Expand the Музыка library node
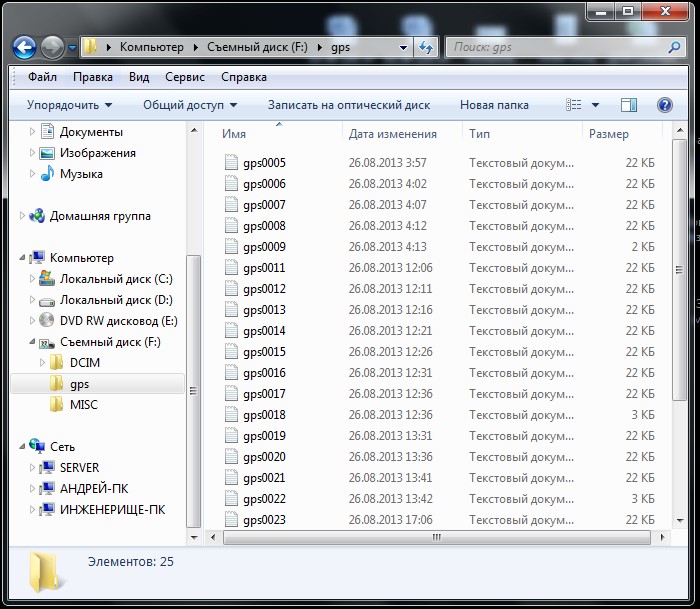700x609 pixels. point(32,174)
